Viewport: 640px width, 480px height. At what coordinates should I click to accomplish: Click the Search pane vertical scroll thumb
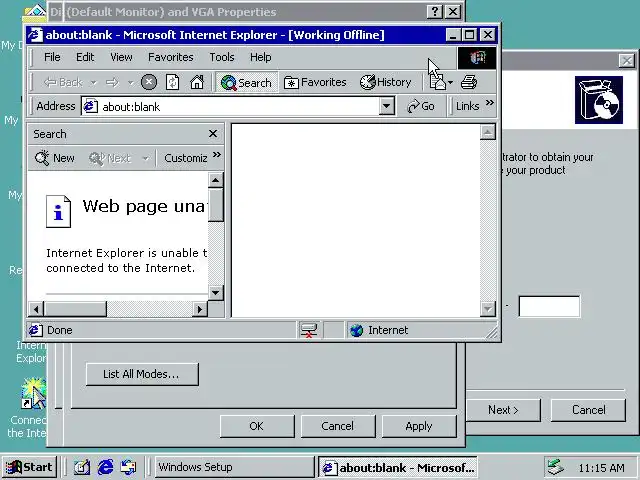coord(216,204)
